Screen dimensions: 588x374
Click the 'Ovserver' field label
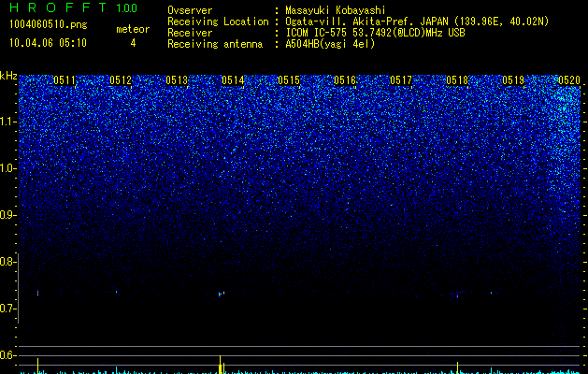pyautogui.click(x=190, y=10)
